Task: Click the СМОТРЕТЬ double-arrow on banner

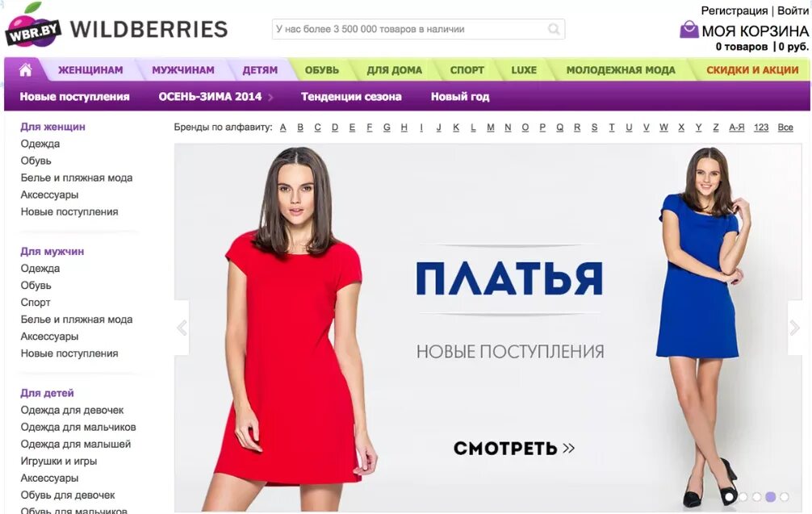Action: click(568, 449)
